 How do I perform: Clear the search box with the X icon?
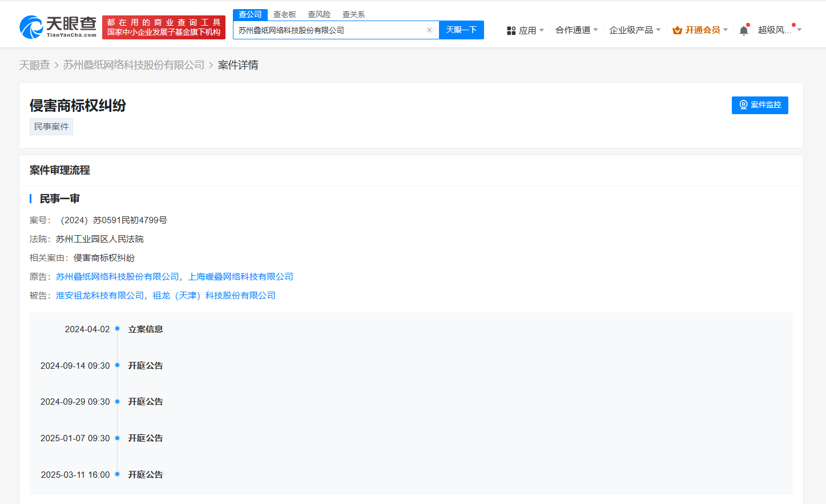(x=429, y=30)
